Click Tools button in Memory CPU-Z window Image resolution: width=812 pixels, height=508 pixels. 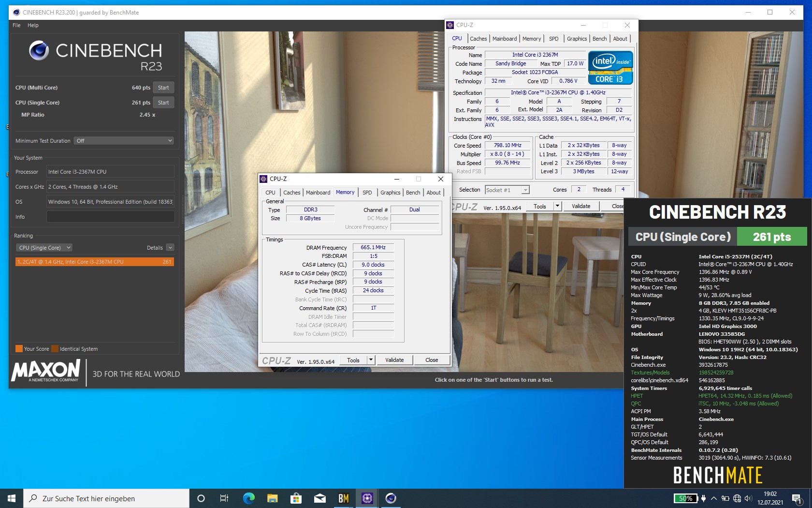pyautogui.click(x=353, y=360)
